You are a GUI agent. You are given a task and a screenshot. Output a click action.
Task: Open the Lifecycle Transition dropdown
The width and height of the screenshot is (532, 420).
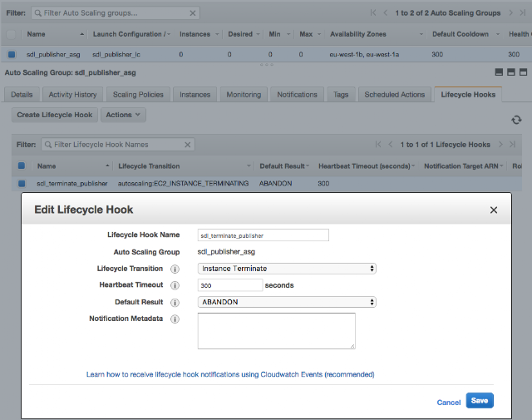287,269
